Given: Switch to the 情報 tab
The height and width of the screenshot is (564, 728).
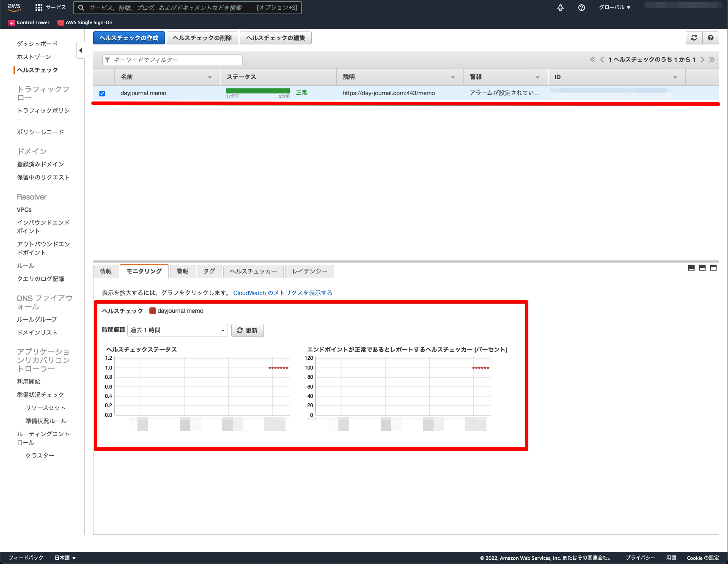Looking at the screenshot, I should [x=106, y=271].
